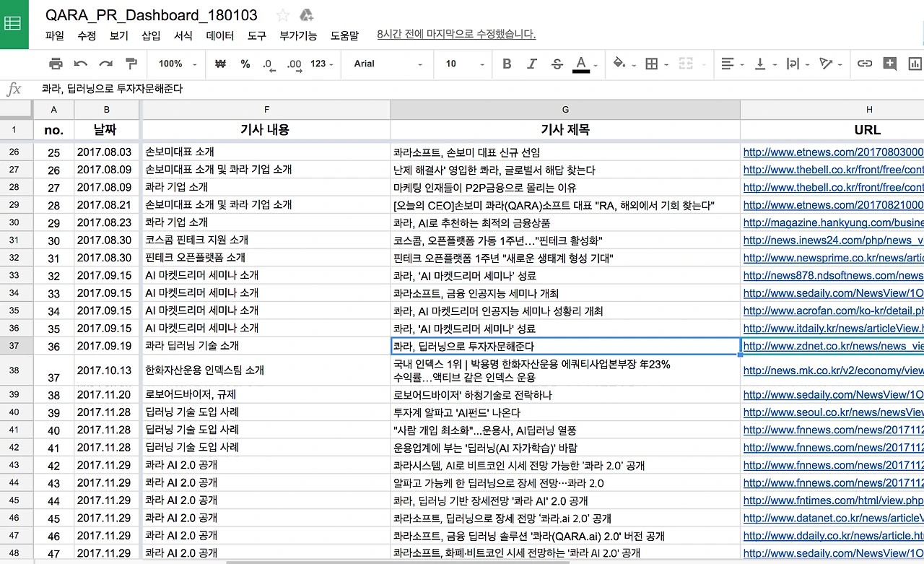Viewport: 924px width, 564px height.
Task: Click the Google Drive move-to-folder icon
Action: (306, 15)
